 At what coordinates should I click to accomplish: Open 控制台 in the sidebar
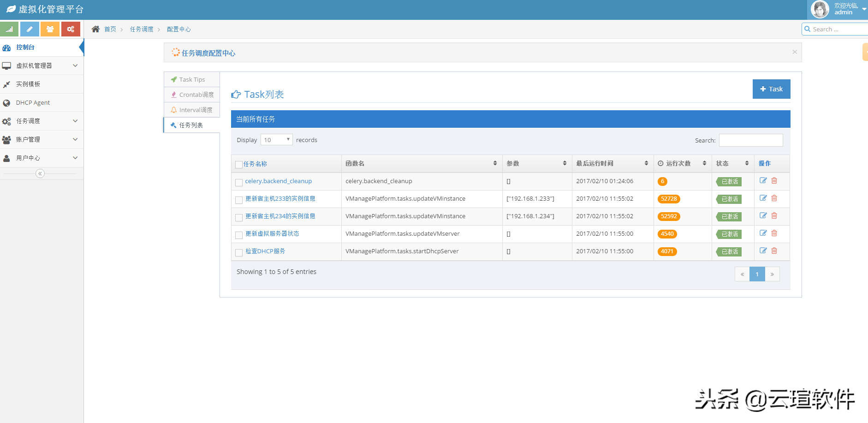[42, 47]
